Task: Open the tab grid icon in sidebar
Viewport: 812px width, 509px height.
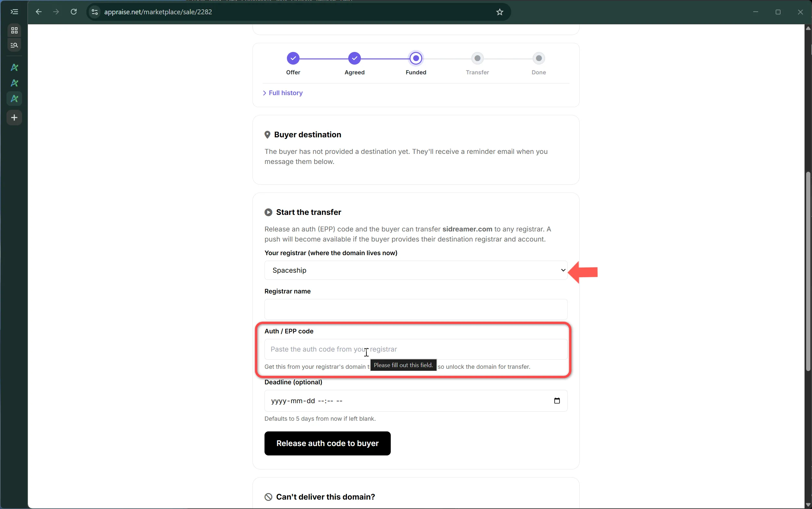Action: [x=14, y=31]
